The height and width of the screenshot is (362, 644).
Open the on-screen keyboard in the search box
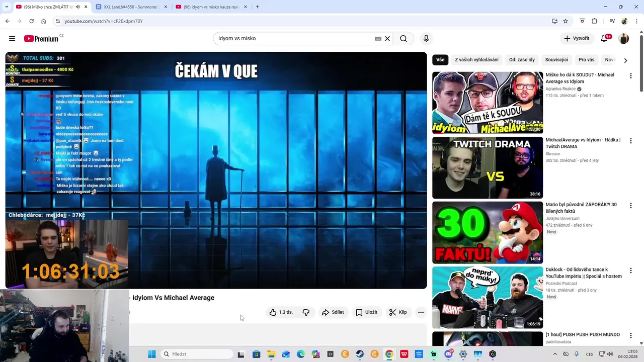point(378,39)
